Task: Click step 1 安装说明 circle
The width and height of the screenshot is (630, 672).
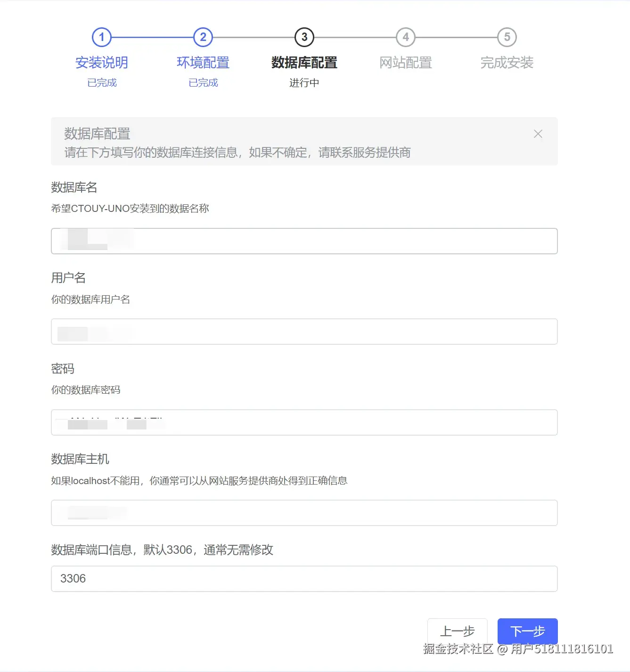Action: (102, 37)
